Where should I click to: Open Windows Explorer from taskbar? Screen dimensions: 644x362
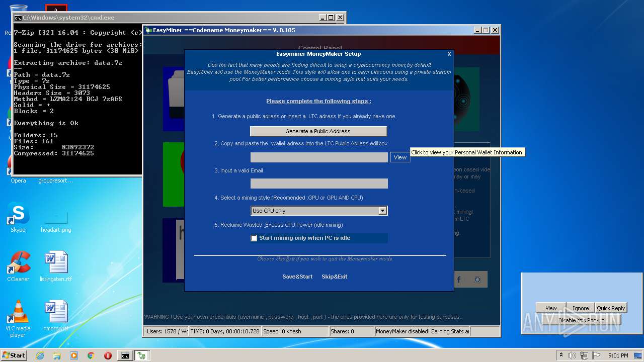pos(57,355)
